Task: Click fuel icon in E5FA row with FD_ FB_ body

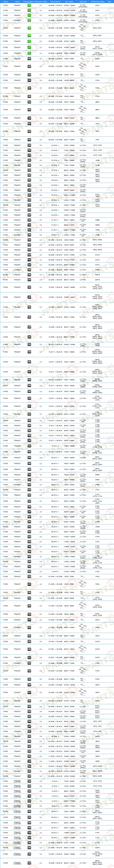Action: tap(29, 28)
